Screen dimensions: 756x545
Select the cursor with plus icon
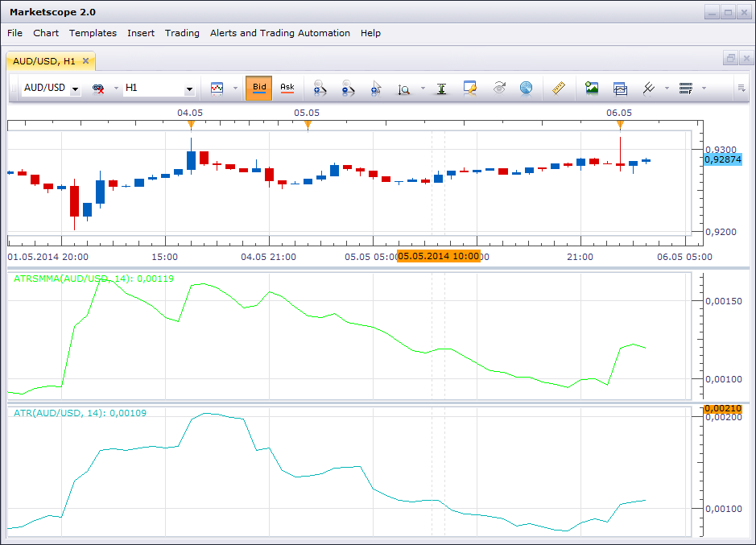[x=376, y=89]
